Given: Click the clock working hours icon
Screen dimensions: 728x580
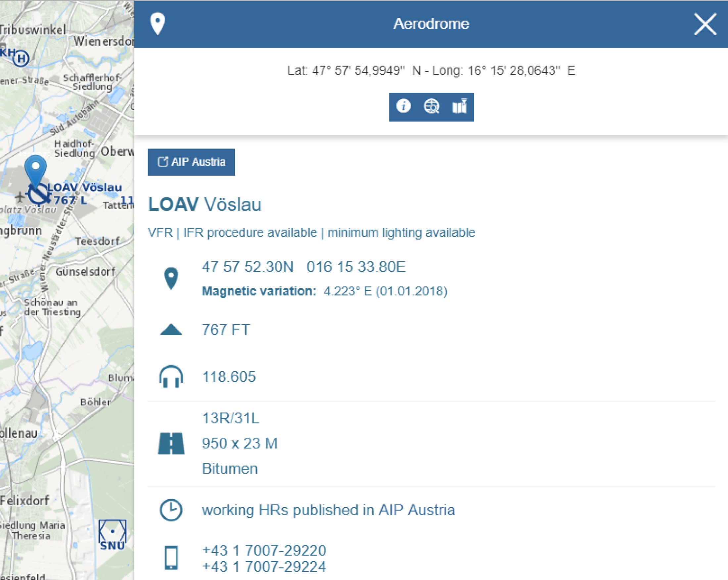Looking at the screenshot, I should (171, 510).
